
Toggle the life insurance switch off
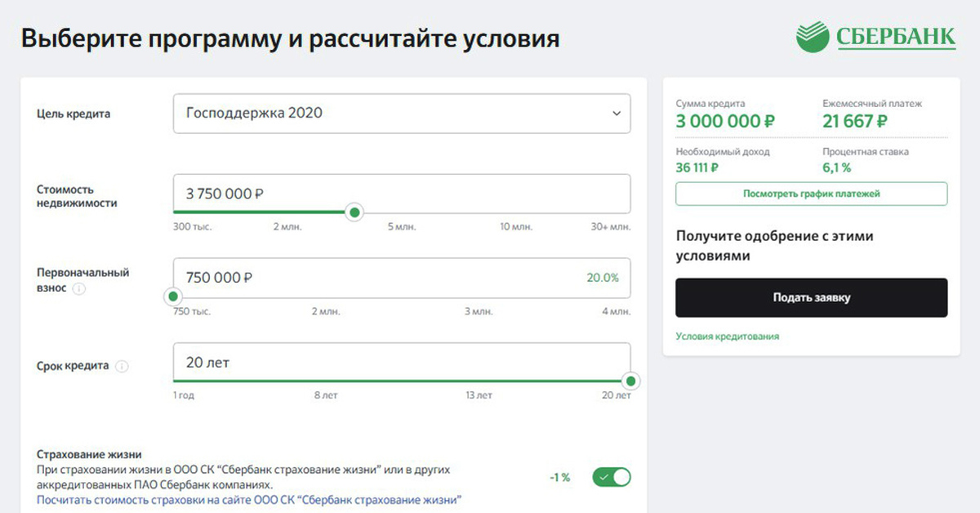(x=612, y=477)
